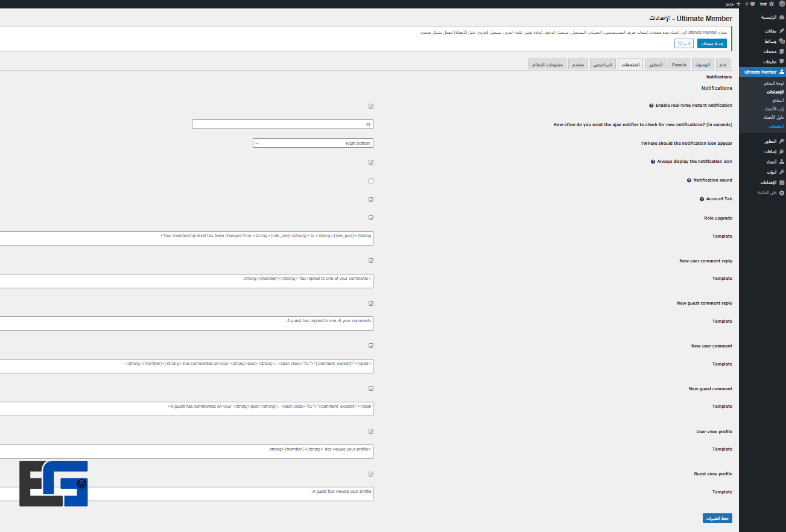The width and height of the screenshot is (786, 532).
Task: Click the Ultimate Member sidebar menu icon
Action: tap(782, 72)
